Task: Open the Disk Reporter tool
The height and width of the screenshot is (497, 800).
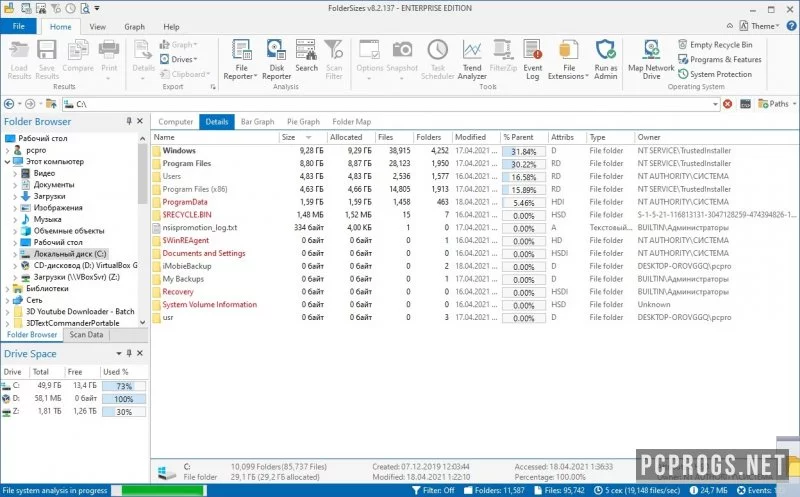Action: point(276,60)
